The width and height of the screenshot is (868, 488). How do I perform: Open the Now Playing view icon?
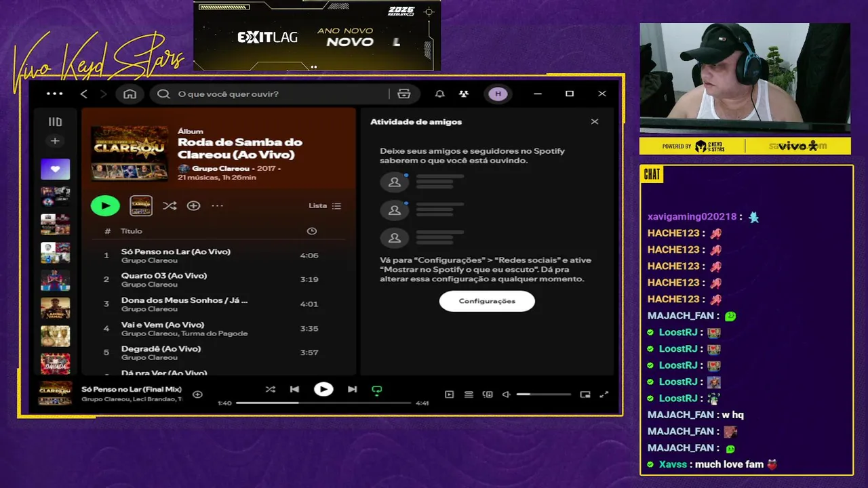[449, 394]
